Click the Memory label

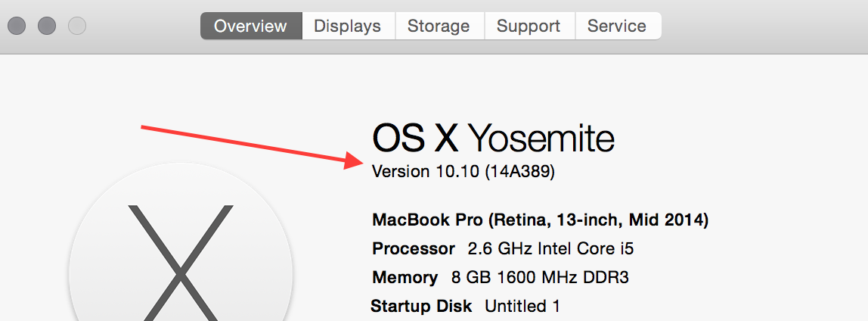coord(405,278)
